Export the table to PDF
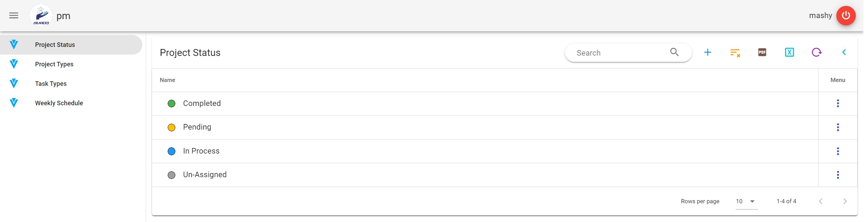 762,52
